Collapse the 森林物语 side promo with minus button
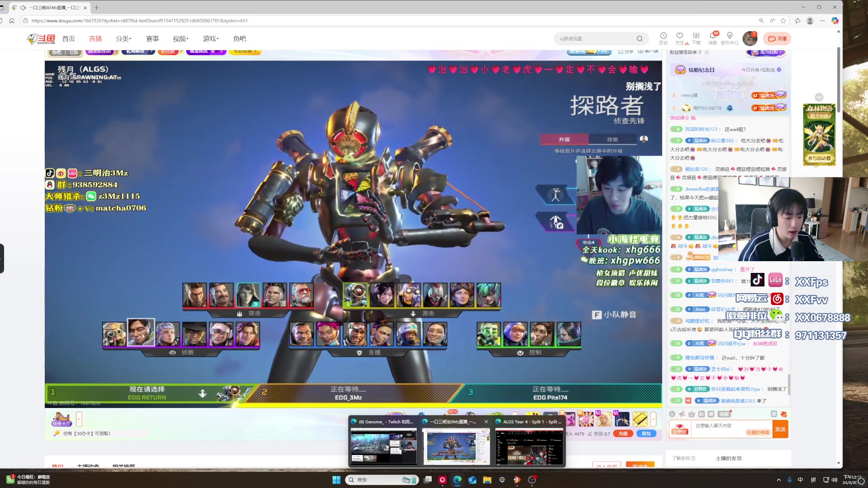 (x=819, y=97)
